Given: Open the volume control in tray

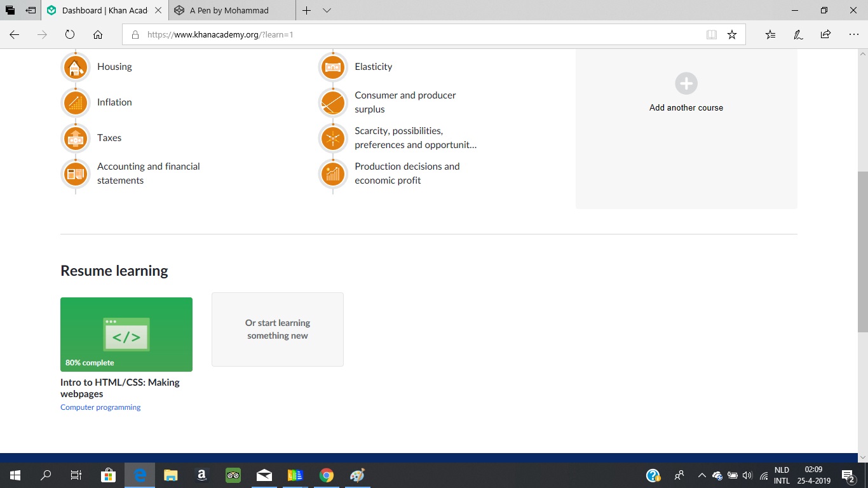Looking at the screenshot, I should [747, 475].
